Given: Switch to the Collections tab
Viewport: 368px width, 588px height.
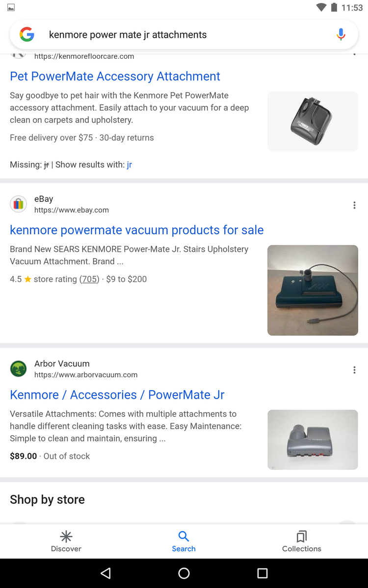Looking at the screenshot, I should [x=301, y=541].
